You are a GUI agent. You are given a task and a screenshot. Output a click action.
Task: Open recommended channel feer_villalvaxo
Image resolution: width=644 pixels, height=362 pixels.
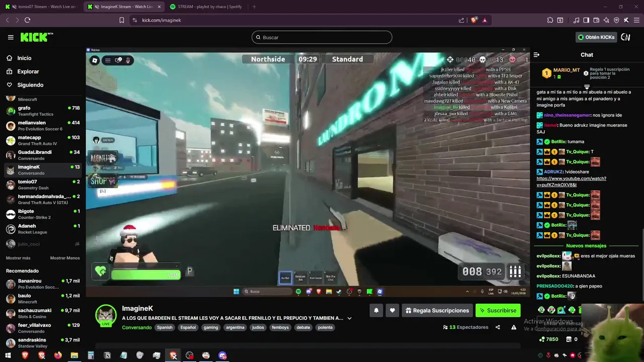click(43, 328)
